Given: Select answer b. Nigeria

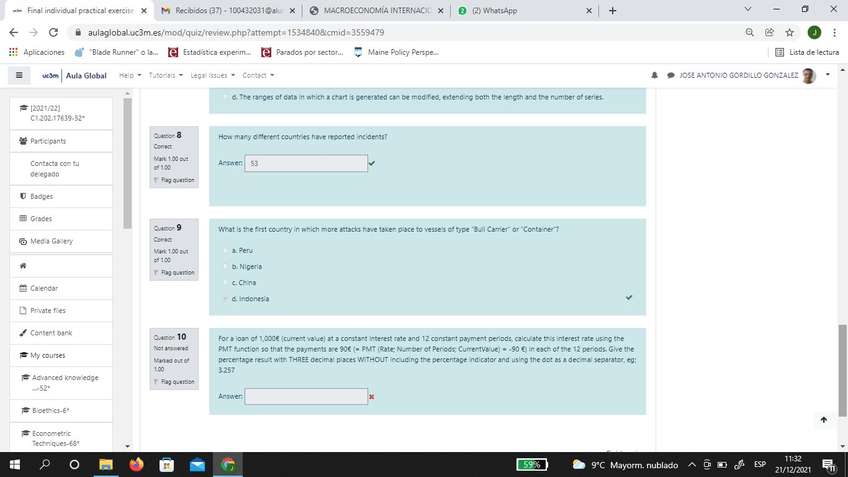Looking at the screenshot, I should tap(226, 267).
